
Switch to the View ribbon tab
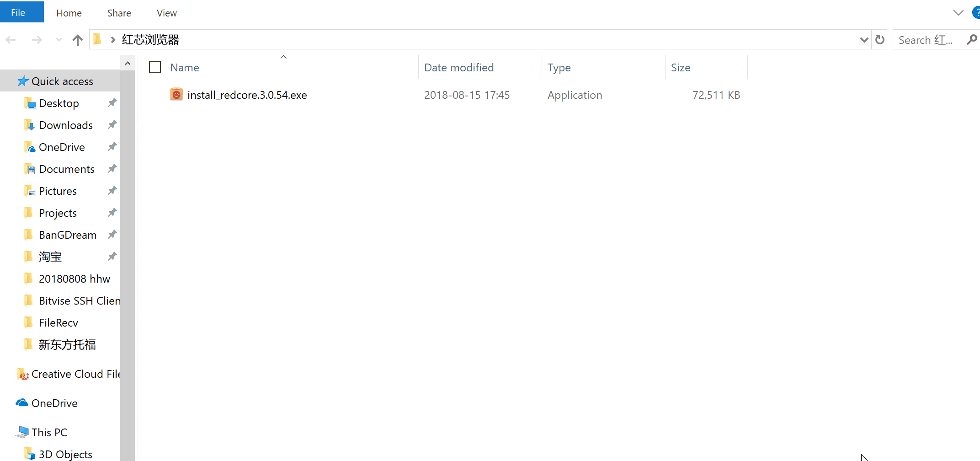coord(166,13)
